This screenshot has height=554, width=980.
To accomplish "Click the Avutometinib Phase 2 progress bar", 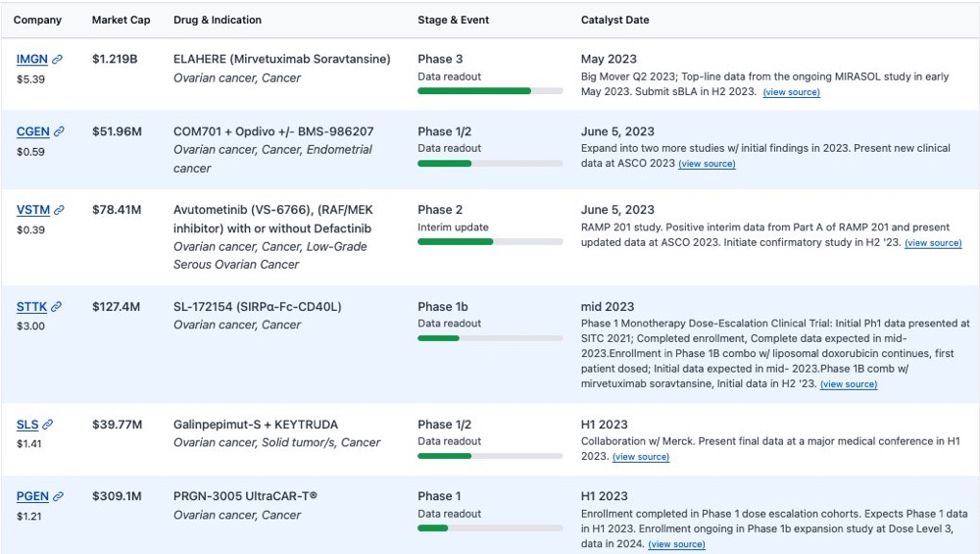I will [x=490, y=242].
